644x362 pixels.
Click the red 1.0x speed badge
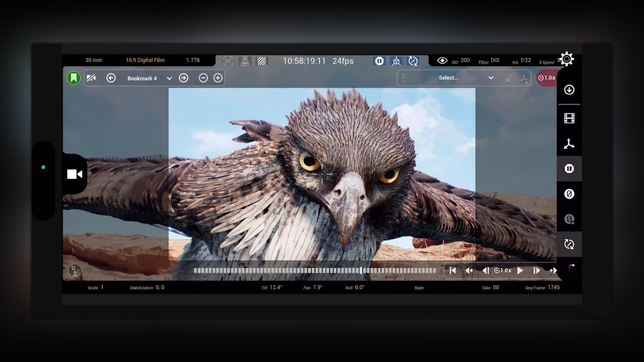pyautogui.click(x=546, y=78)
